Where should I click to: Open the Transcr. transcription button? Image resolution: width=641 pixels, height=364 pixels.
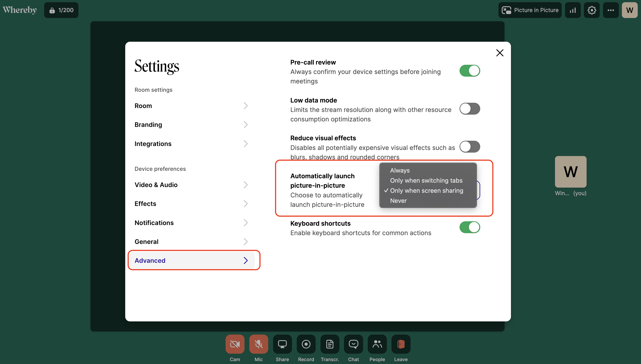pyautogui.click(x=330, y=344)
